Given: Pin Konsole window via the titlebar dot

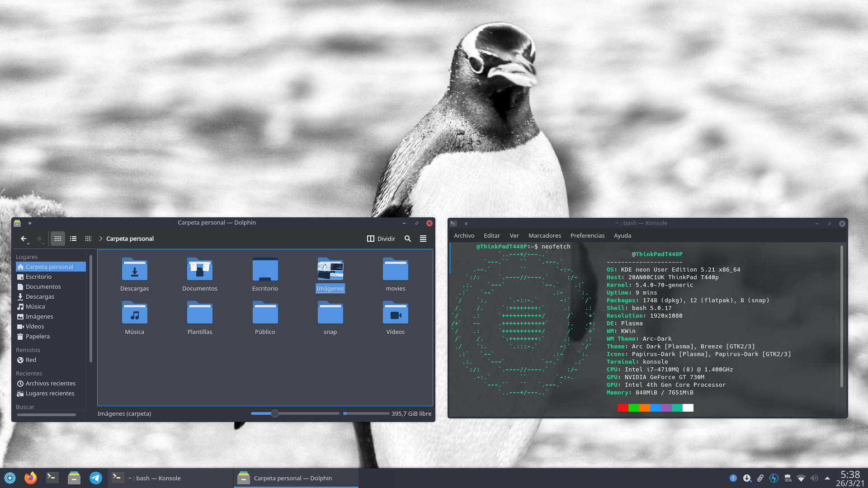Looking at the screenshot, I should pyautogui.click(x=466, y=223).
